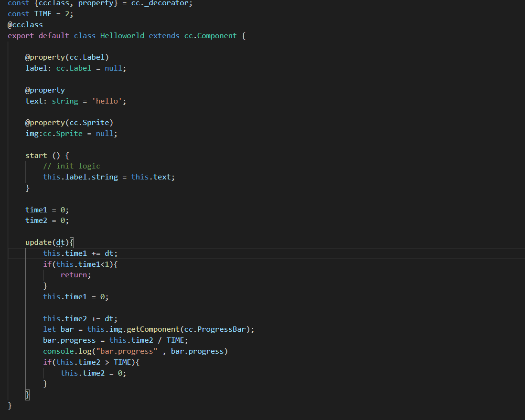Image resolution: width=525 pixels, height=420 pixels.
Task: Click the 'time2 = 0;' field declaration
Action: 47,220
